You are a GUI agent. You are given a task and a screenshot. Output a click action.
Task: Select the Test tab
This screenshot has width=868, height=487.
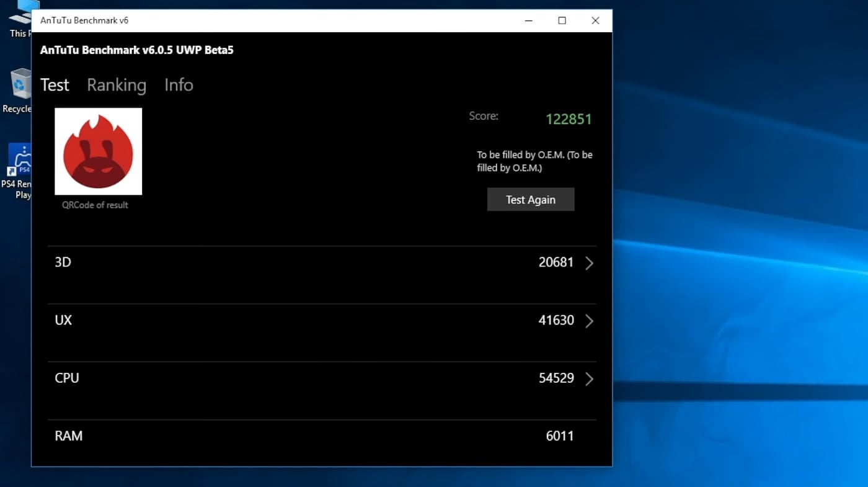point(55,85)
